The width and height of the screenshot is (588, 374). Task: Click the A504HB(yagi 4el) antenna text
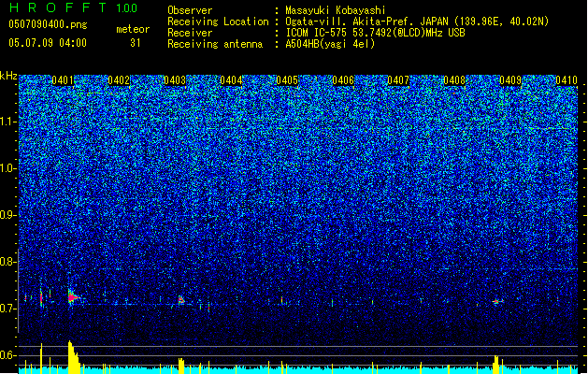pyautogui.click(x=330, y=44)
